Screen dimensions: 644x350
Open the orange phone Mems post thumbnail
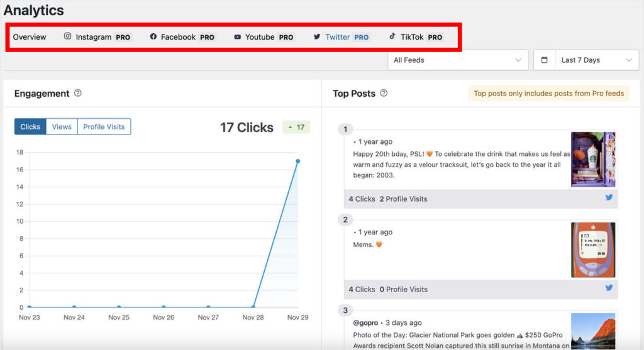593,250
